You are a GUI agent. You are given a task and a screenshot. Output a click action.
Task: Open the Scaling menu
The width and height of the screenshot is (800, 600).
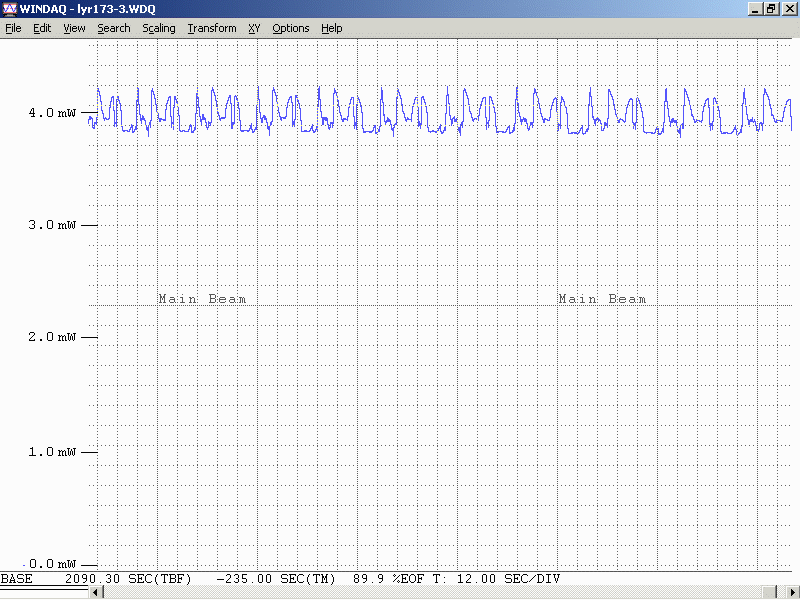pyautogui.click(x=158, y=28)
